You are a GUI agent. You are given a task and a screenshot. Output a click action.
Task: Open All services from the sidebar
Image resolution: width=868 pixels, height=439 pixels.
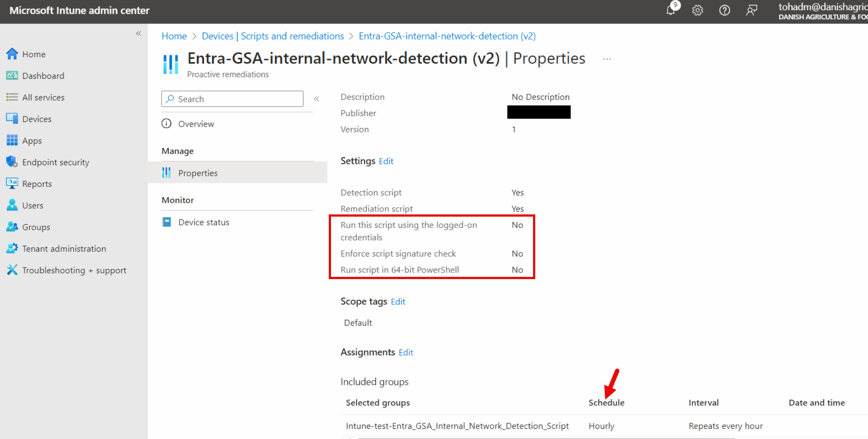pos(12,97)
